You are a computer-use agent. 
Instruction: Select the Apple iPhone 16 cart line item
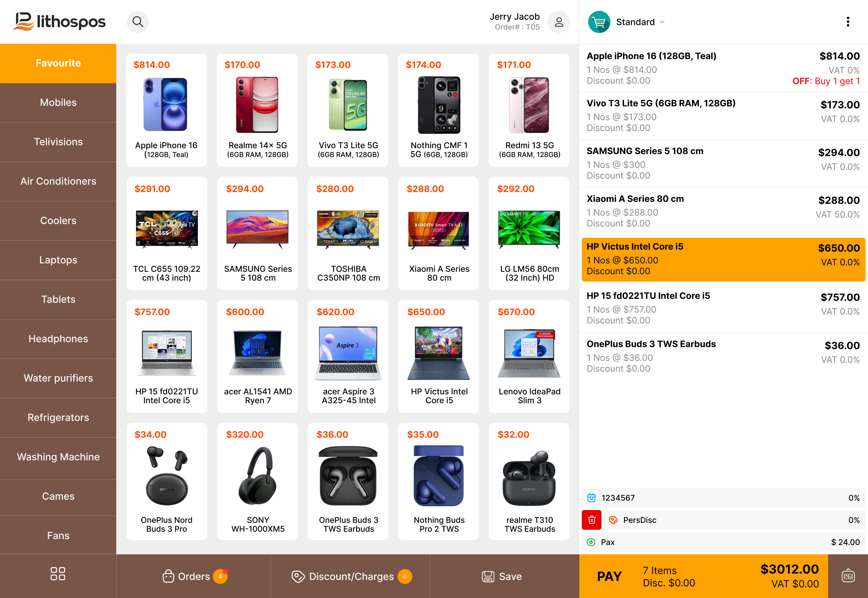point(723,68)
